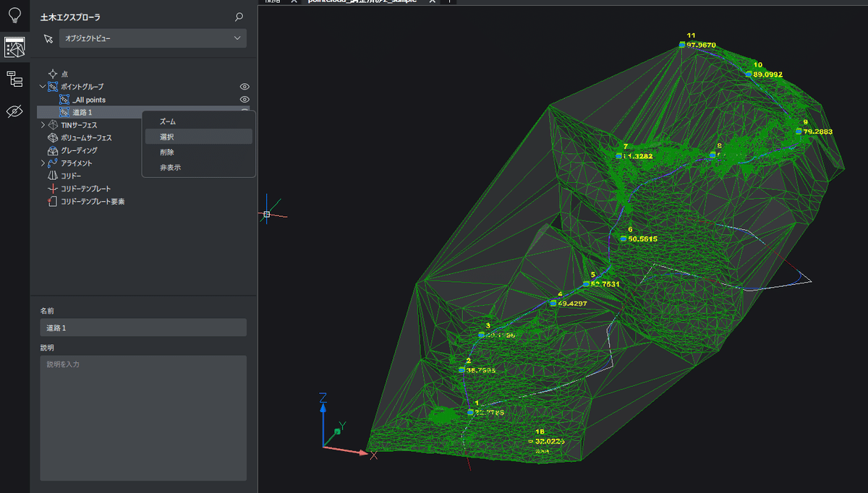Click the コリドーテンプレート要素 icon
Image resolution: width=868 pixels, height=493 pixels.
(52, 202)
